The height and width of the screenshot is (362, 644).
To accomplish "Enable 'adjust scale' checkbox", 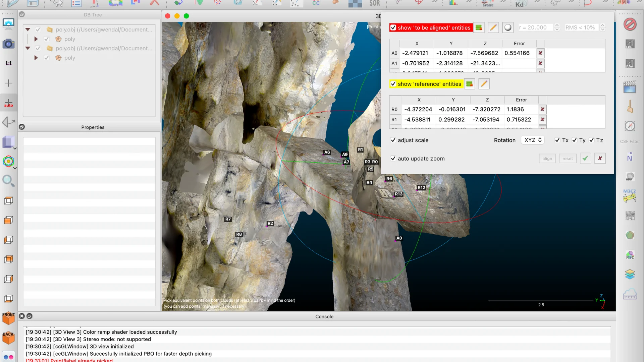I will coord(393,140).
